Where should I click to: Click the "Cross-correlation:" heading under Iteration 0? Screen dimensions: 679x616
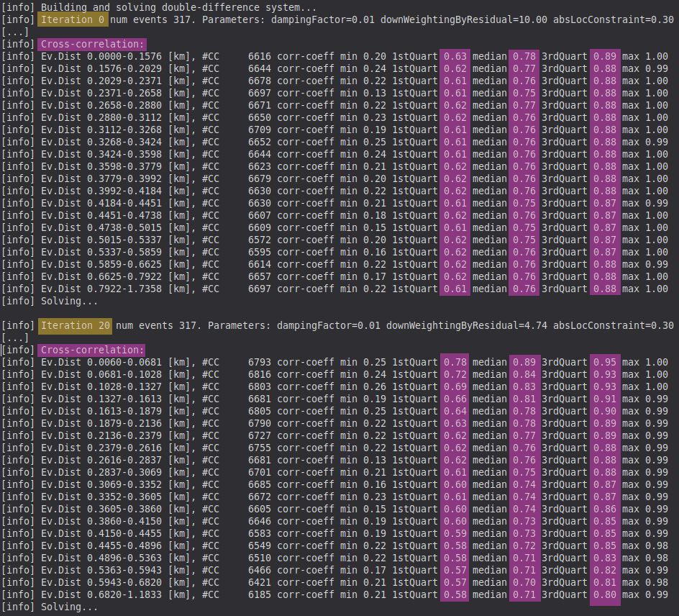(x=92, y=45)
